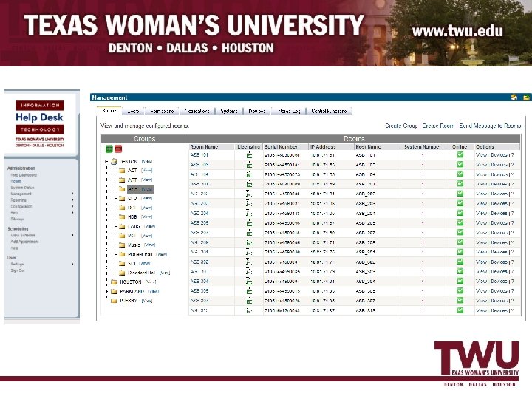The image size is (532, 399).
Task: Expand the Management sidebar submenu arrow
Action: coord(72,194)
